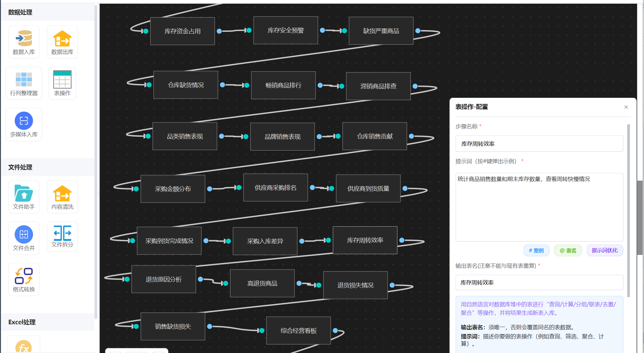
Task: Click the 库存安全预警 node
Action: [x=286, y=31]
